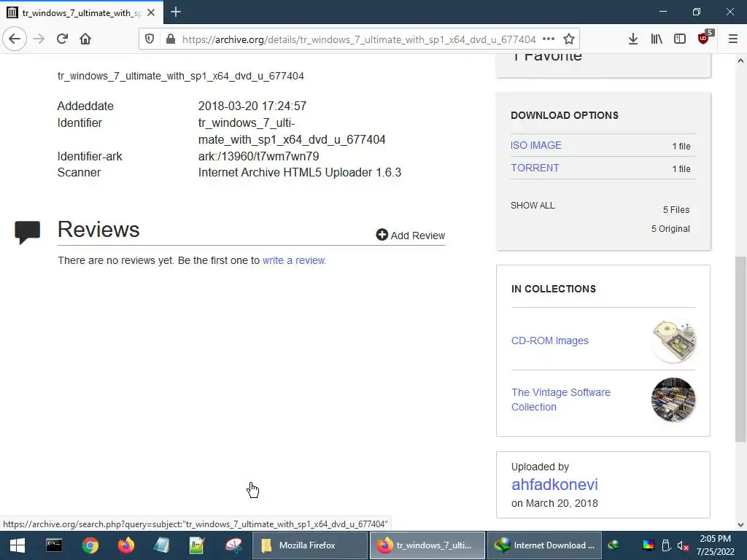This screenshot has width=747, height=560.
Task: Click Internet Archive HTML5 Uploader 1.6.3 text
Action: tap(300, 172)
